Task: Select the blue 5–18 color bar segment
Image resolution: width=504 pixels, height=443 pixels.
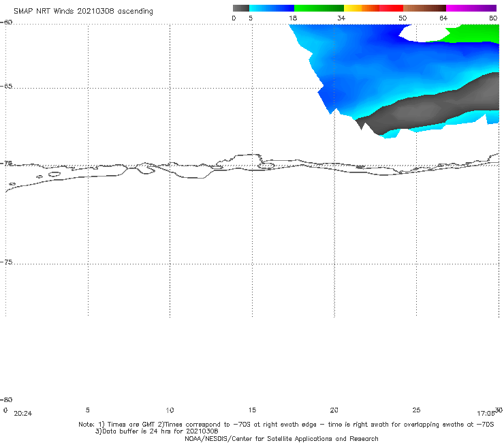Action: (x=272, y=8)
